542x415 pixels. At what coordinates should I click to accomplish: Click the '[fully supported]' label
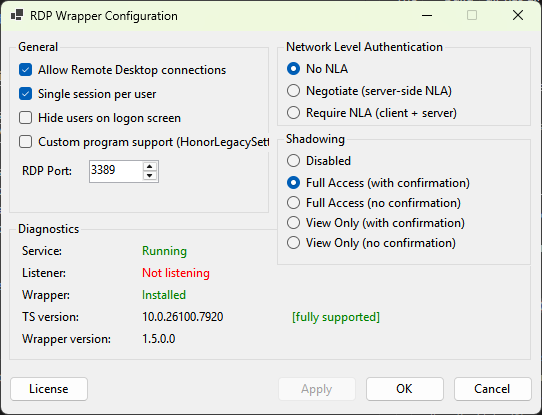tap(336, 317)
